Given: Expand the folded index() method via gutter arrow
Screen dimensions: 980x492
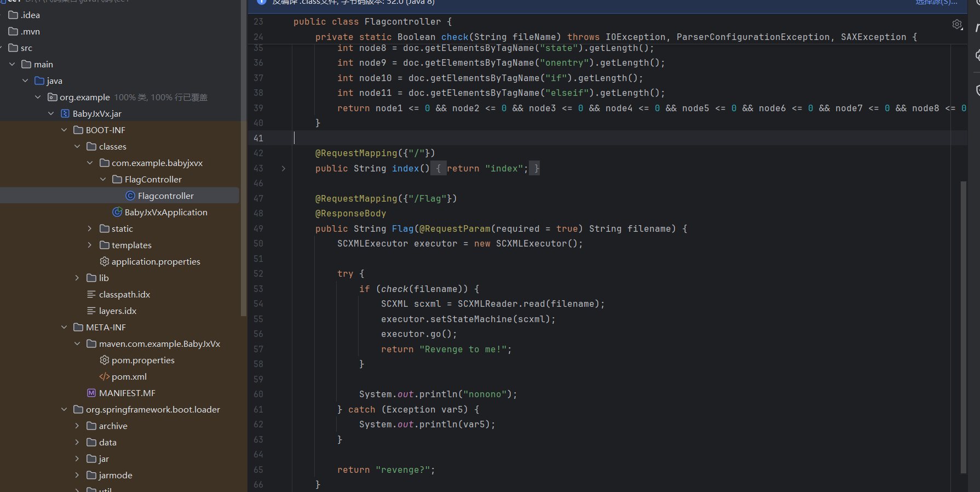Looking at the screenshot, I should 283,168.
